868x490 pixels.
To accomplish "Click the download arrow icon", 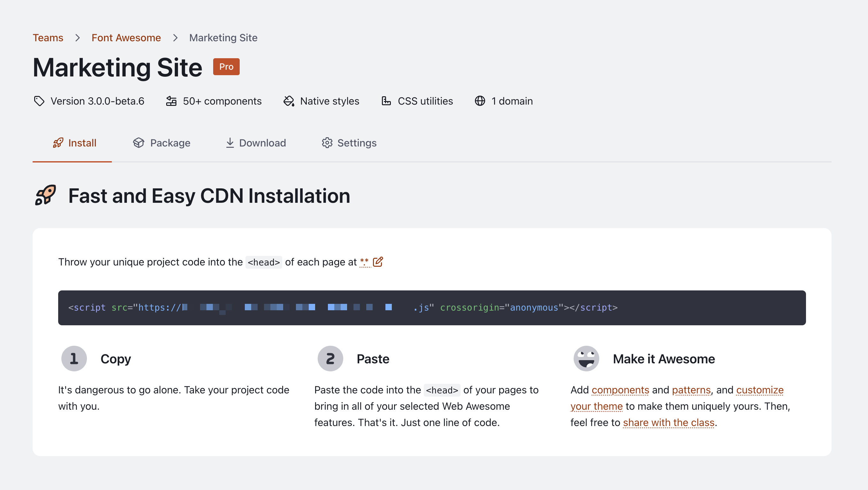I will [230, 143].
